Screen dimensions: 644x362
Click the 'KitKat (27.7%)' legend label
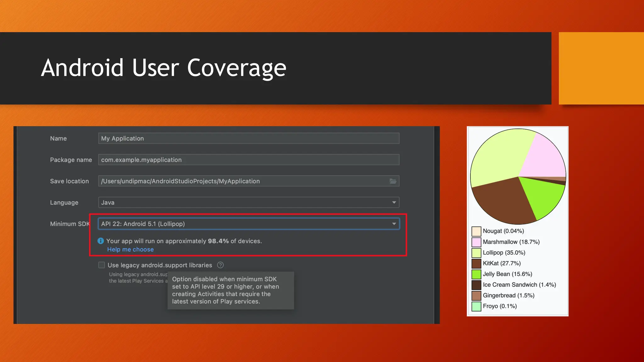[x=502, y=263]
